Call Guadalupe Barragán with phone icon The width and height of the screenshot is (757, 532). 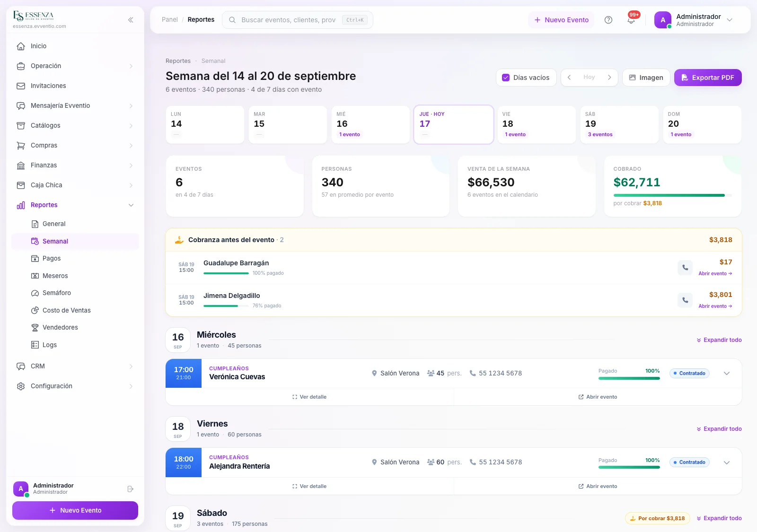click(685, 268)
